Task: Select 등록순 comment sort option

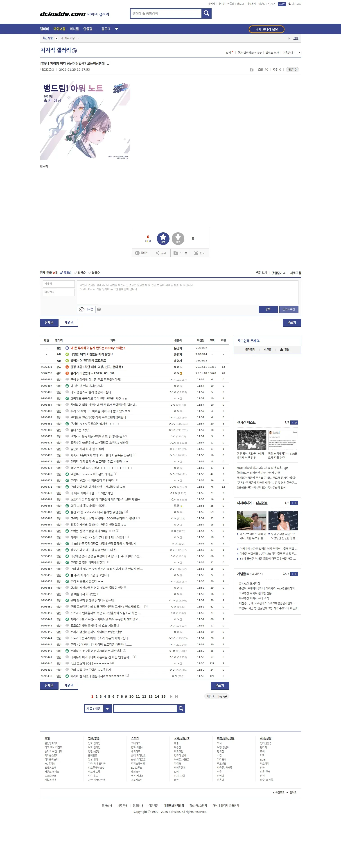Action: pos(66,273)
